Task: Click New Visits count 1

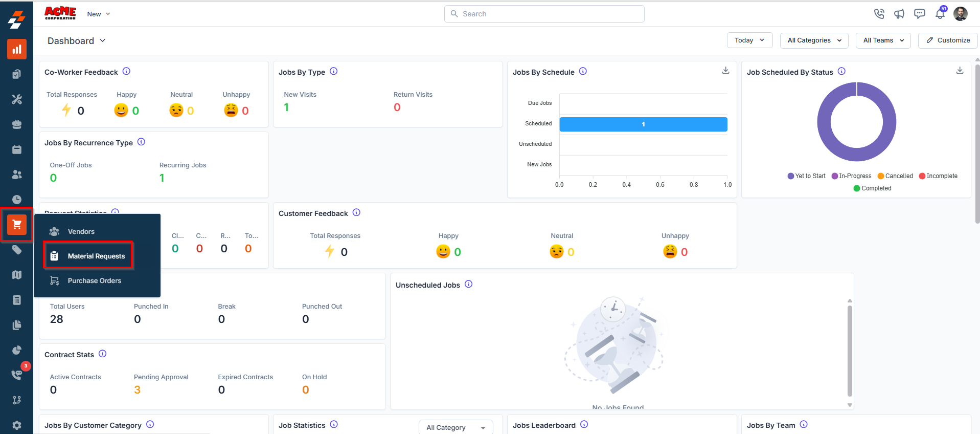Action: coord(286,107)
